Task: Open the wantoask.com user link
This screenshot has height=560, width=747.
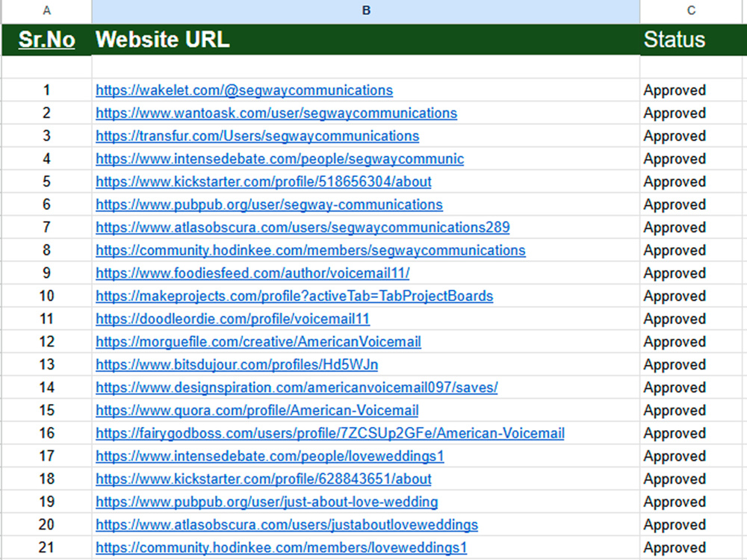Action: tap(276, 113)
